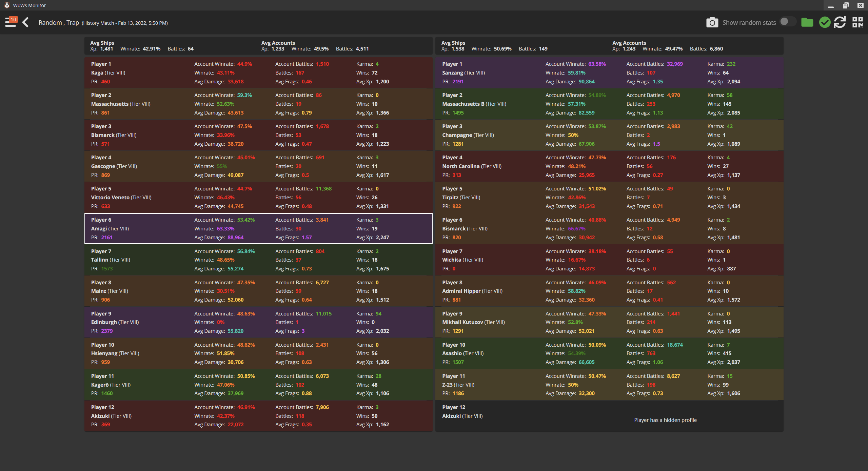Enable the Show random stats toggle
868x471 pixels.
point(787,22)
